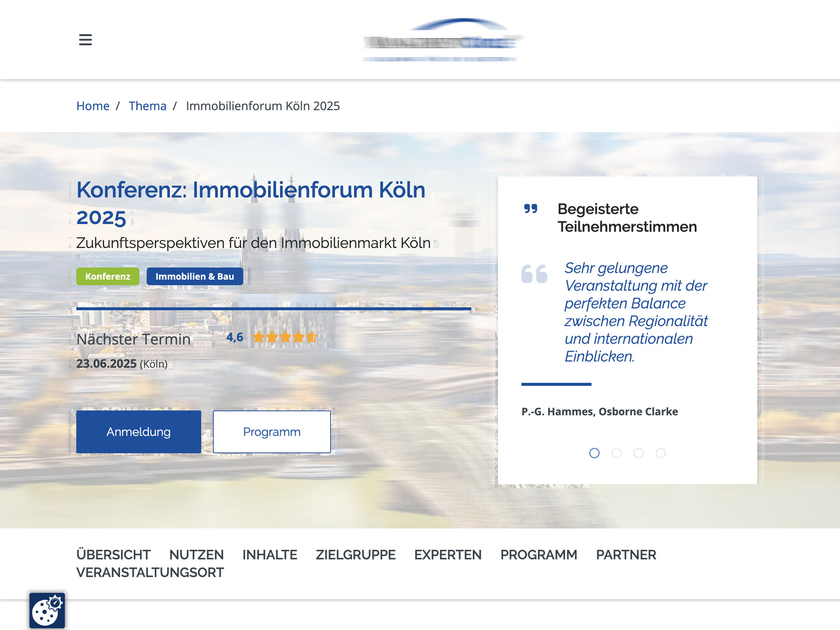
Task: Jump to the ZIELGRUPPE section
Action: (356, 555)
